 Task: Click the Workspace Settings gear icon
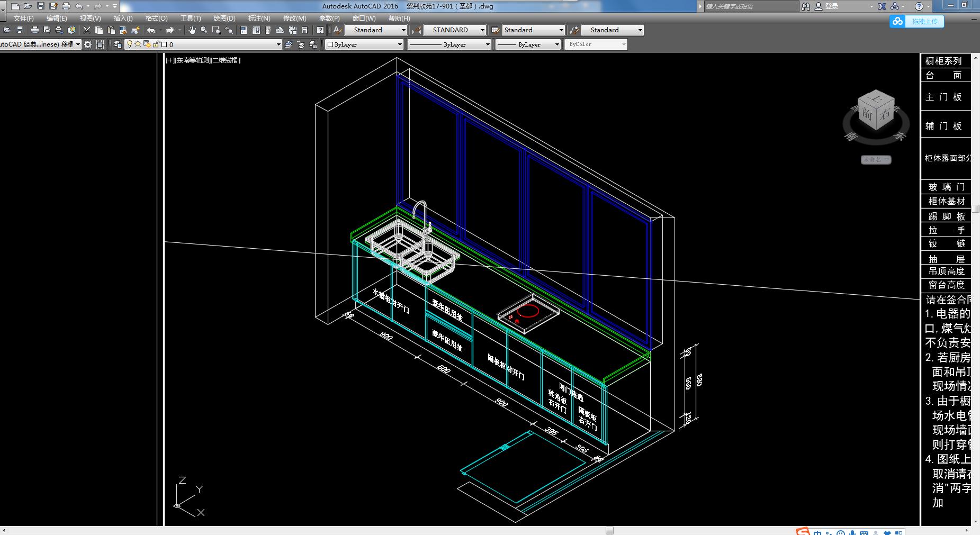(88, 44)
